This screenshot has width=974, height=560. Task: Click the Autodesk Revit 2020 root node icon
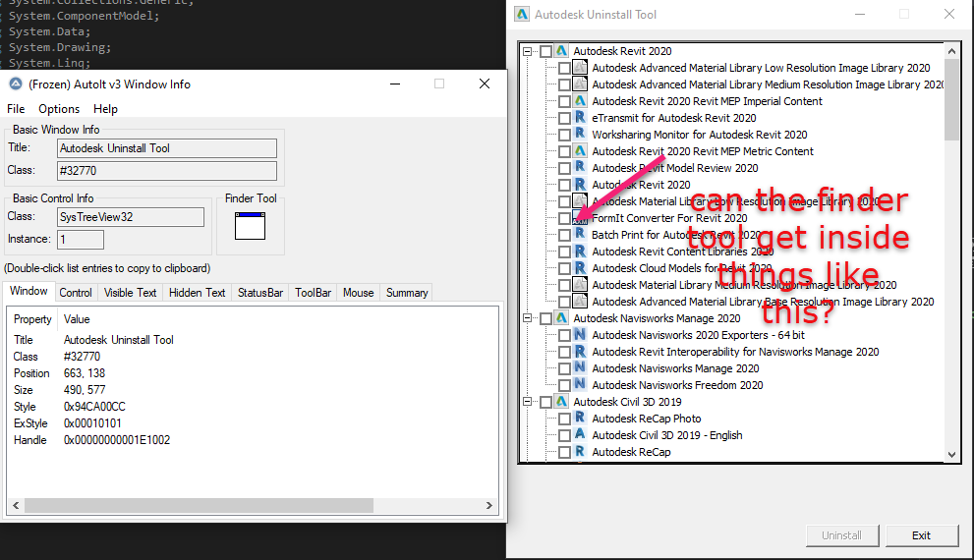(561, 51)
